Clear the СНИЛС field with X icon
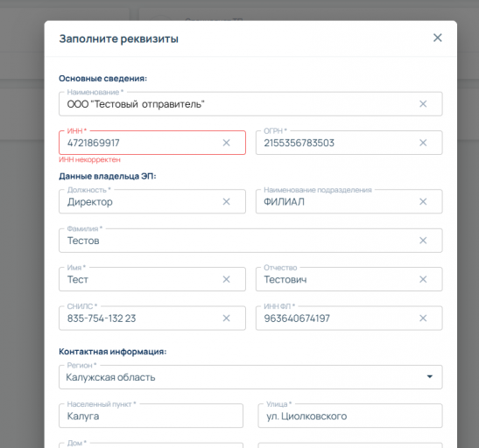 [x=226, y=318]
